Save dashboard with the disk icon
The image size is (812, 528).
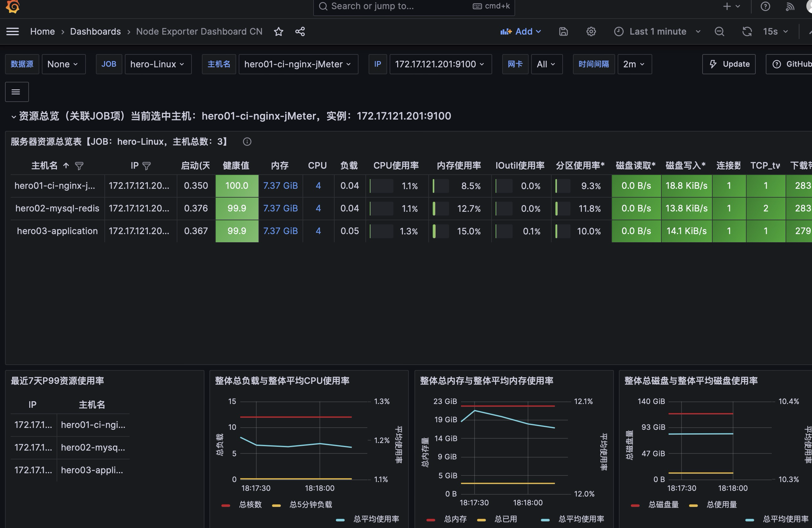563,31
